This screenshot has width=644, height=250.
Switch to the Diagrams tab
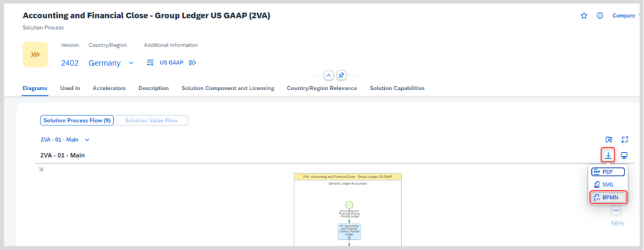(x=35, y=88)
